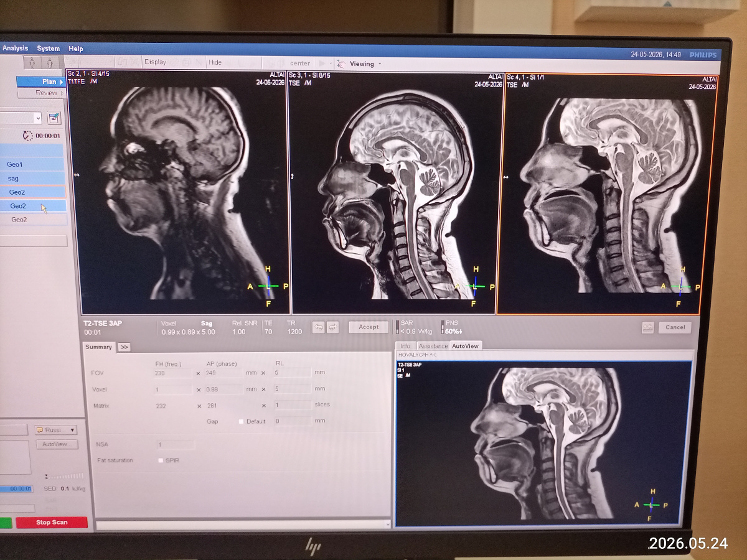Click the SED 0.1 kJ/kg readout
Image resolution: width=747 pixels, height=560 pixels.
tap(65, 489)
